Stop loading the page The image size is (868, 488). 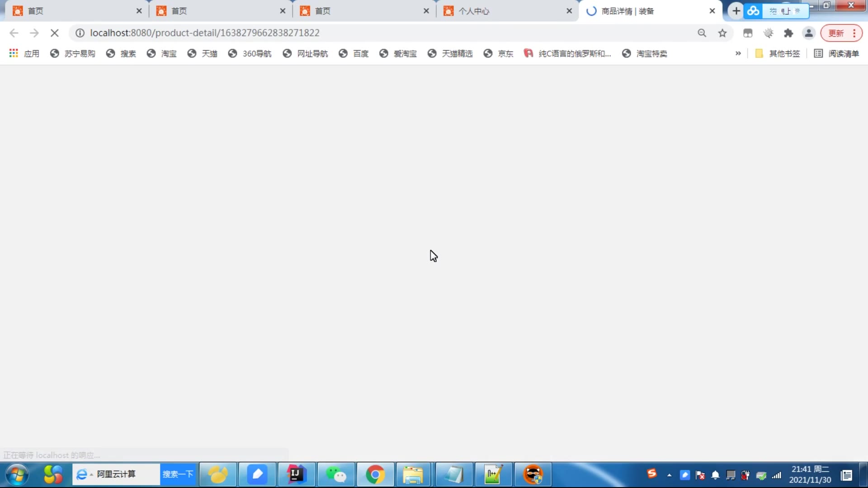(x=55, y=33)
